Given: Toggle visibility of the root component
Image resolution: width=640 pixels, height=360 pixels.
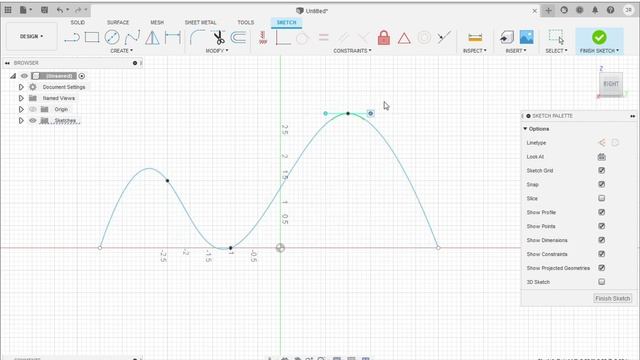Looking at the screenshot, I should pos(24,76).
